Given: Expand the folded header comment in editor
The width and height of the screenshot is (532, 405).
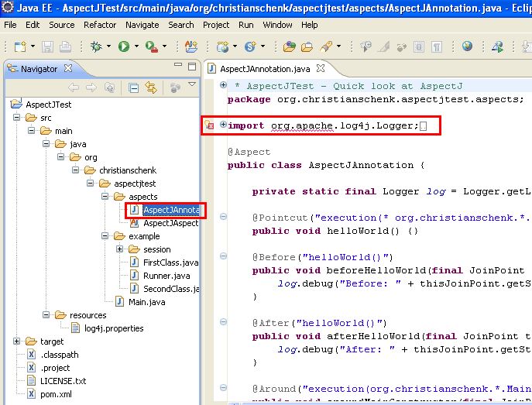Looking at the screenshot, I should pos(223,85).
